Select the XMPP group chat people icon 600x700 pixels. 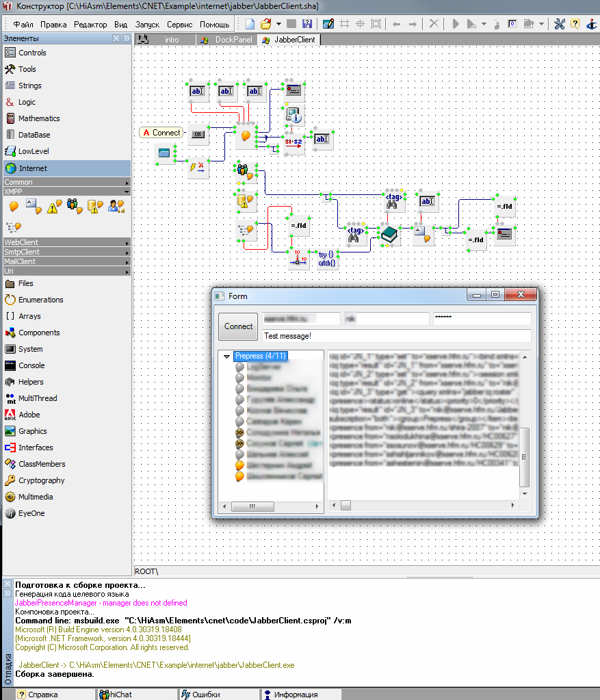[74, 205]
